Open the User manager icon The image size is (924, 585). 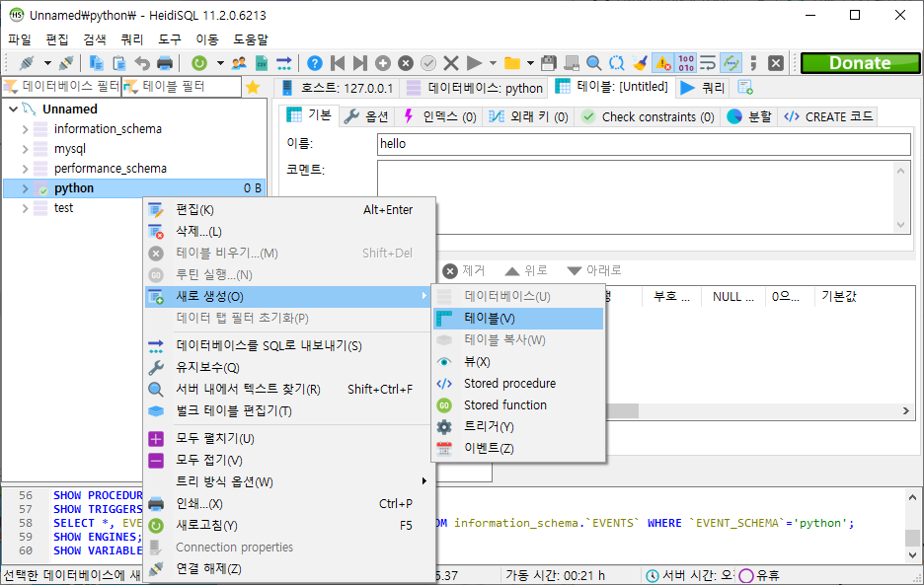click(x=239, y=63)
